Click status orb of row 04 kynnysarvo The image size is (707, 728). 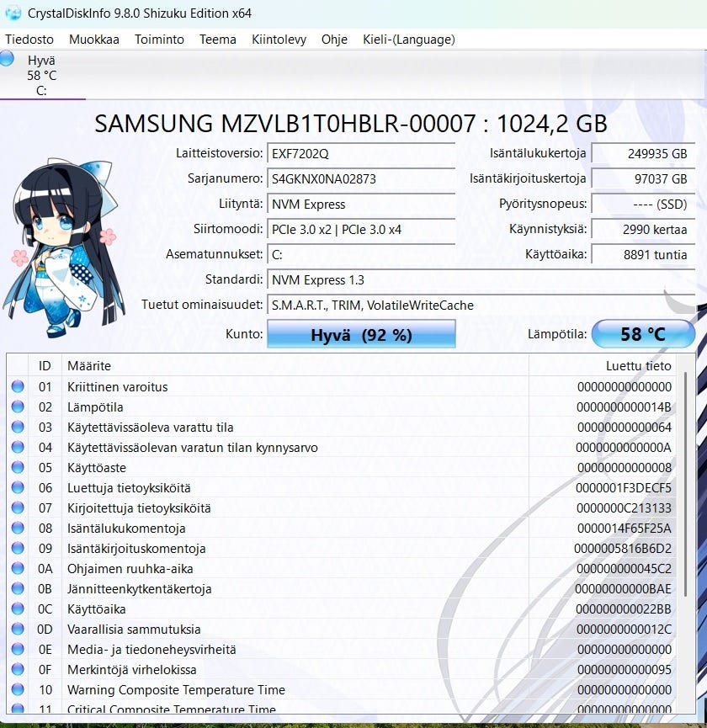(18, 447)
